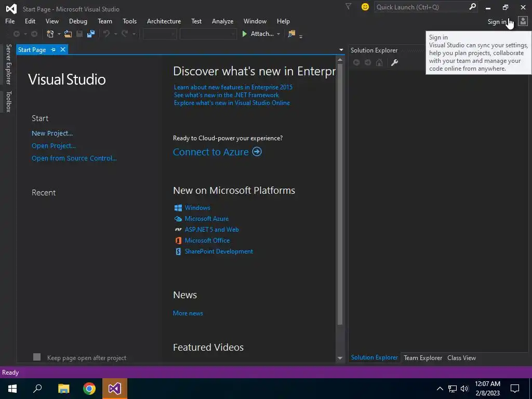Switch to the Team Explorer tab
Viewport: 532px width, 399px height.
coord(423,357)
